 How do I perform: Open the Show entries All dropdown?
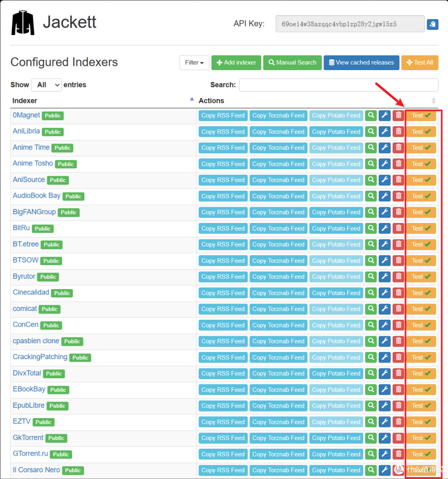(x=46, y=85)
